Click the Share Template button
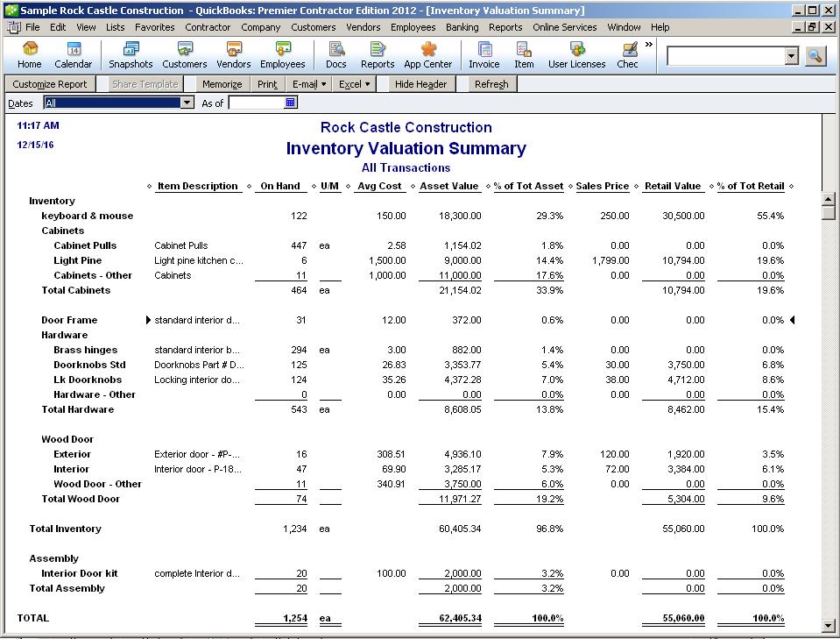 (x=145, y=84)
